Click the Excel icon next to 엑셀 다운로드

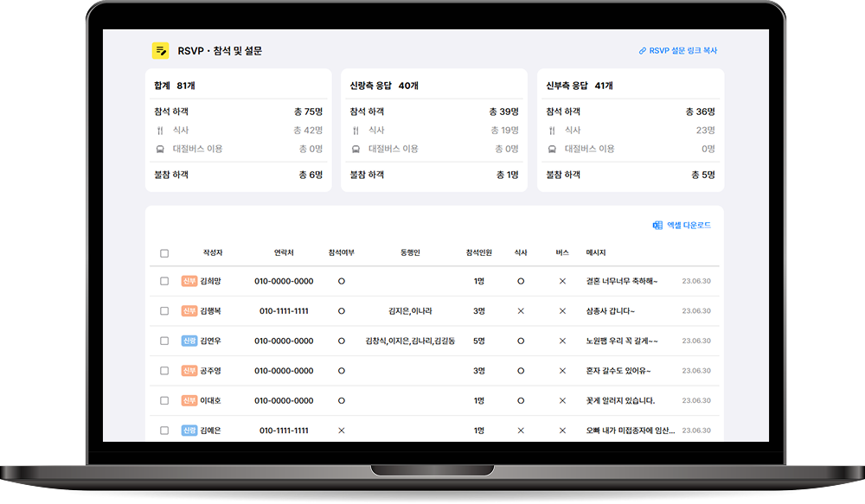point(657,226)
